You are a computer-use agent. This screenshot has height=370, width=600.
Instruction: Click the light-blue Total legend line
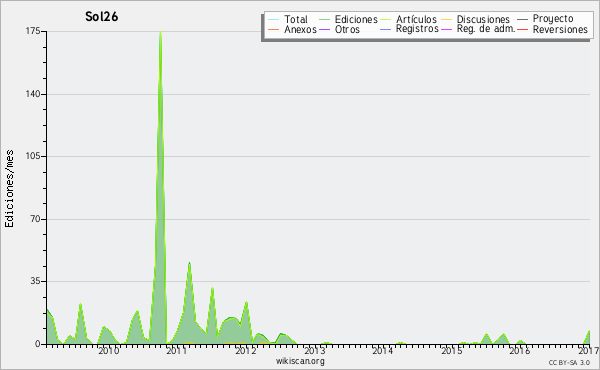click(x=274, y=20)
